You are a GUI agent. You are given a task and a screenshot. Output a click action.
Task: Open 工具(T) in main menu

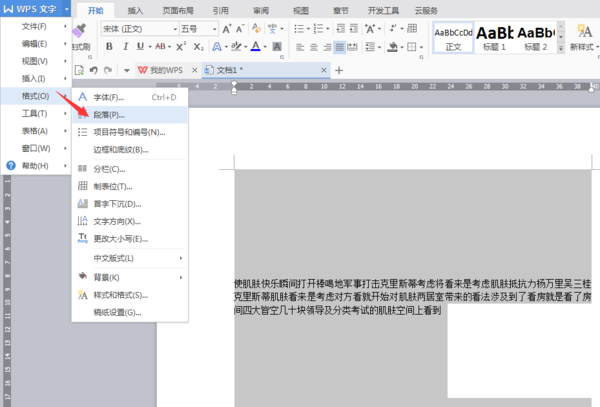[x=36, y=113]
